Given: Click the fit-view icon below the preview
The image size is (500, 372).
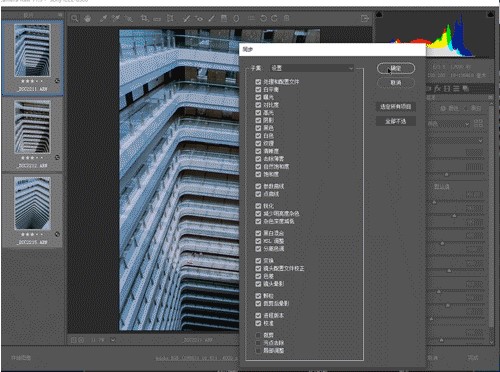Looking at the screenshot, I should tap(74, 340).
